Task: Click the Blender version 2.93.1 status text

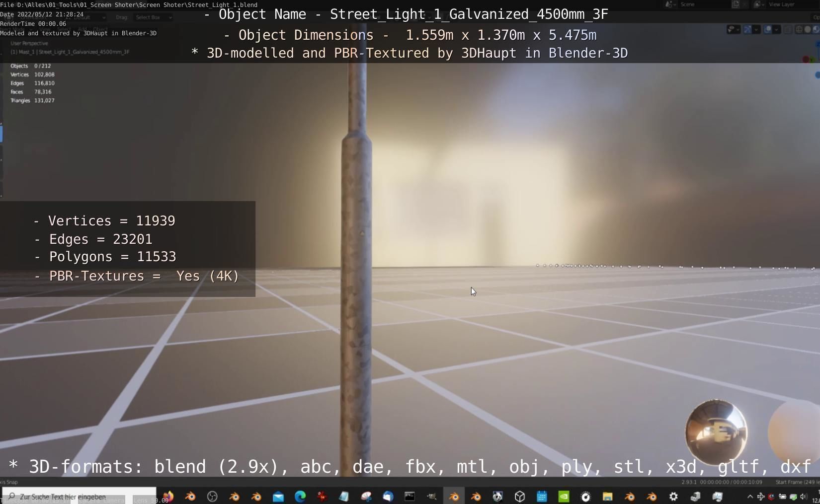Action: click(689, 482)
